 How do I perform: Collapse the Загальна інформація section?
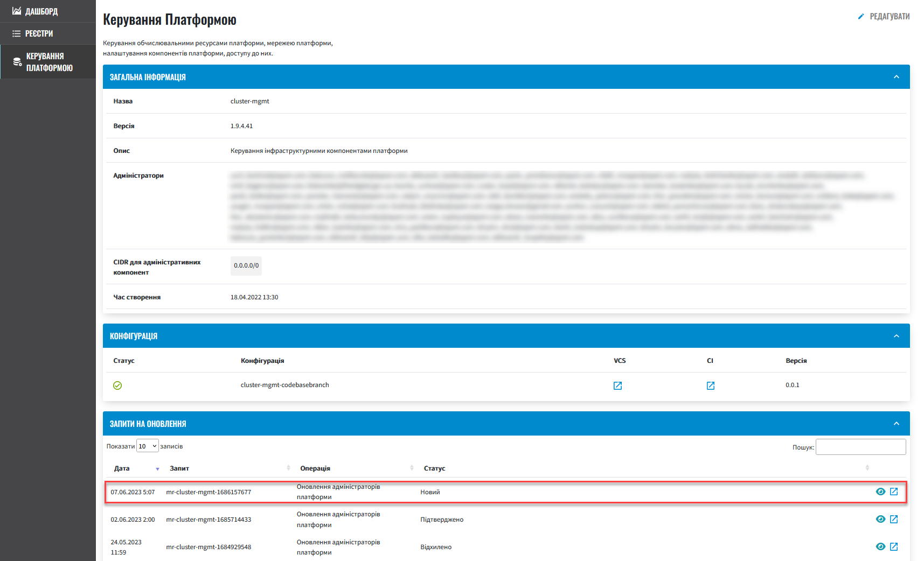tap(896, 77)
